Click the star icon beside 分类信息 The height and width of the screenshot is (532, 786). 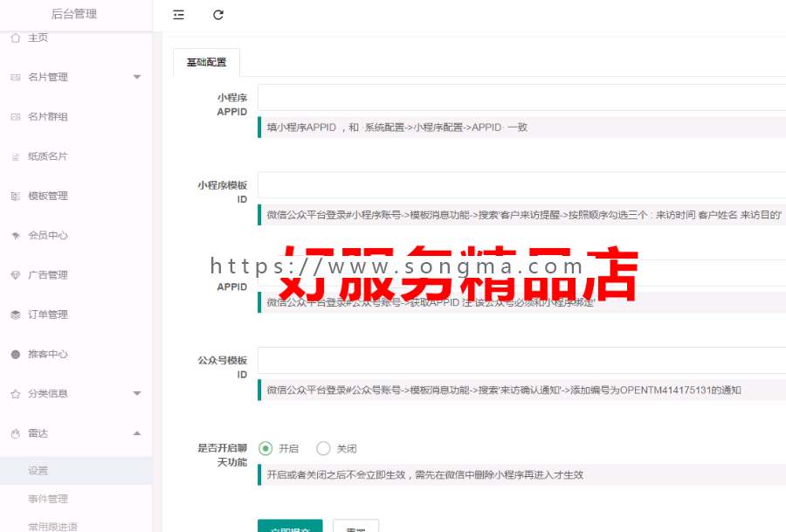(x=16, y=394)
